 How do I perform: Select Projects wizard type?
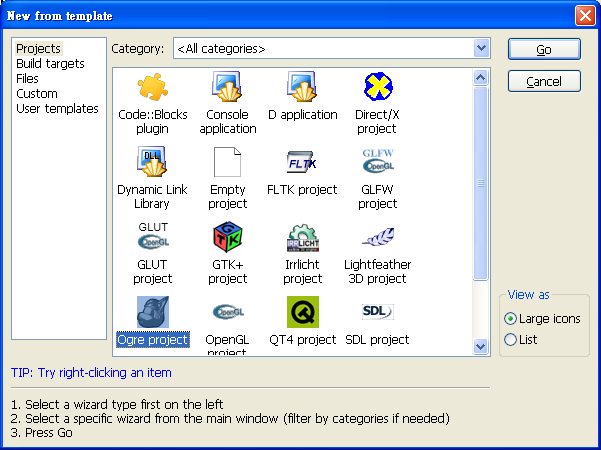coord(38,49)
